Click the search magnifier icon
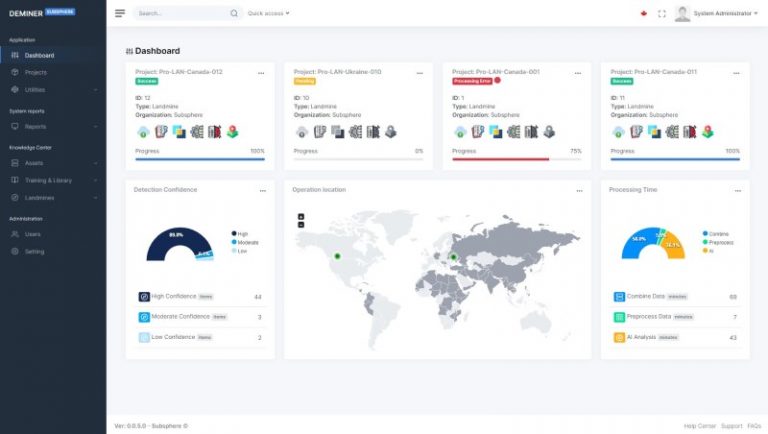768x434 pixels. [x=234, y=14]
